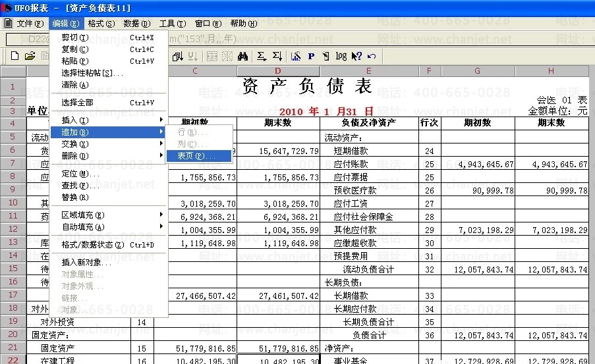Choose 选择性粘帖 from the Edit menu
Image resolution: width=595 pixels, height=364 pixels.
click(109, 73)
